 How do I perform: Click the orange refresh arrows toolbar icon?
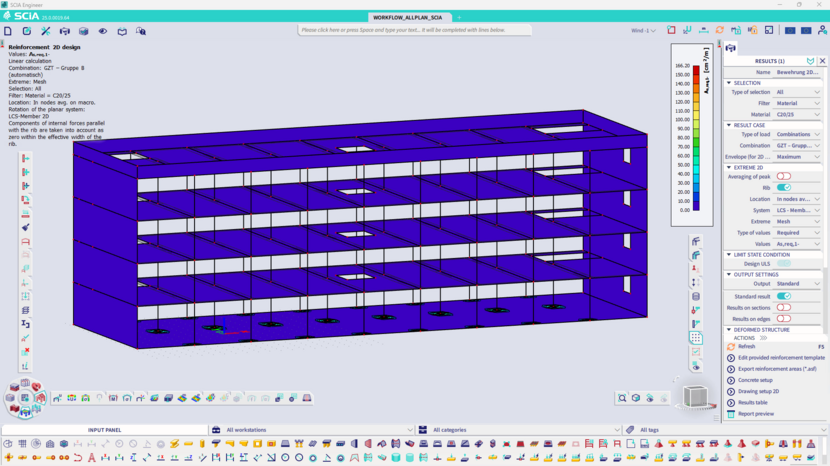[x=719, y=31]
